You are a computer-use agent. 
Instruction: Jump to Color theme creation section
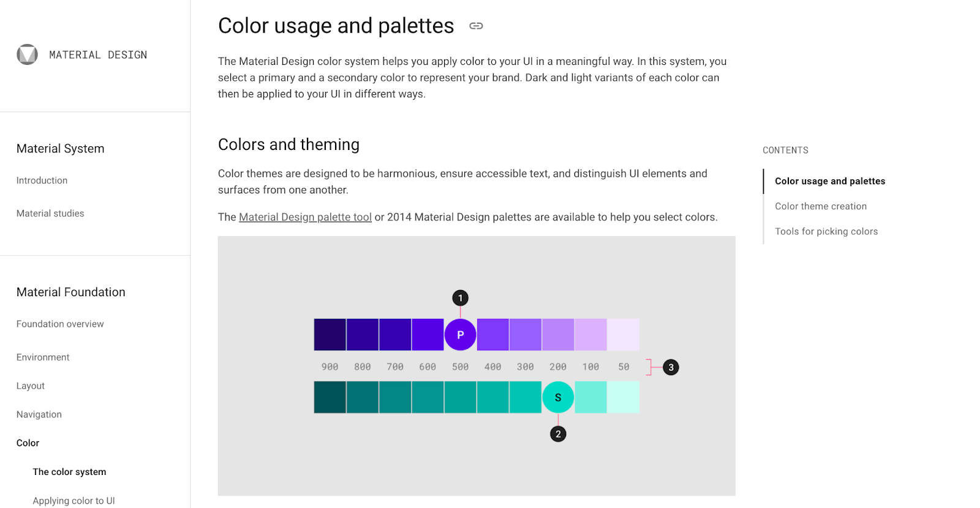[x=821, y=206]
